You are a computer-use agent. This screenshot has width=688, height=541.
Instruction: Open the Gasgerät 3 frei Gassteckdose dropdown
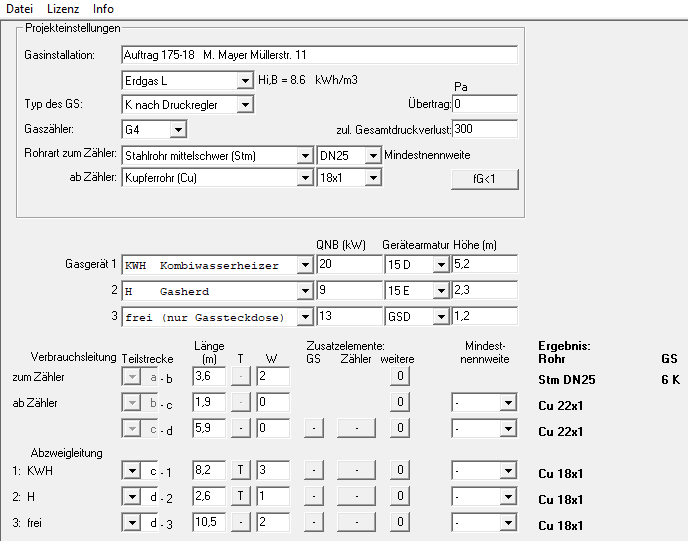pos(305,317)
